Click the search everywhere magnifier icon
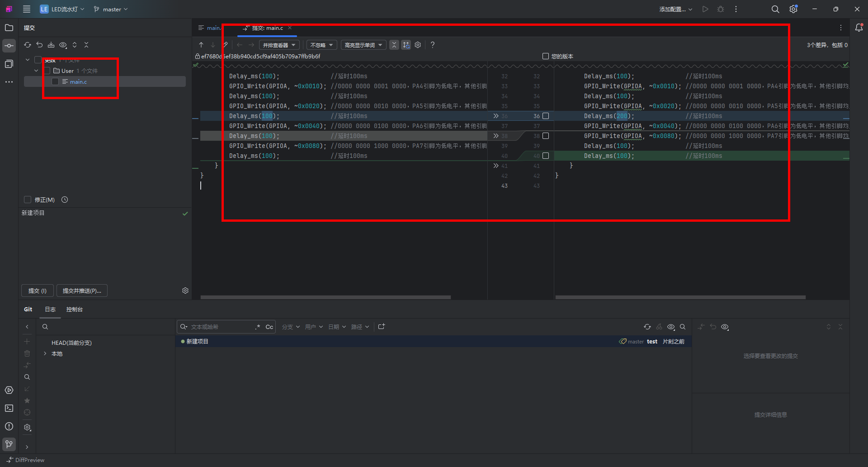Screen dimensions: 868x467 tap(775, 9)
